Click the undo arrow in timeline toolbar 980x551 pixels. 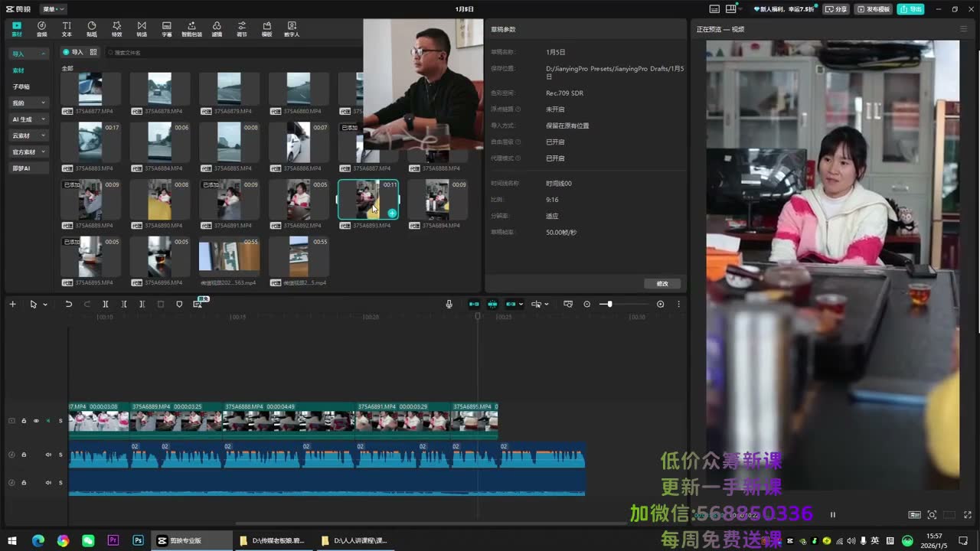point(68,304)
